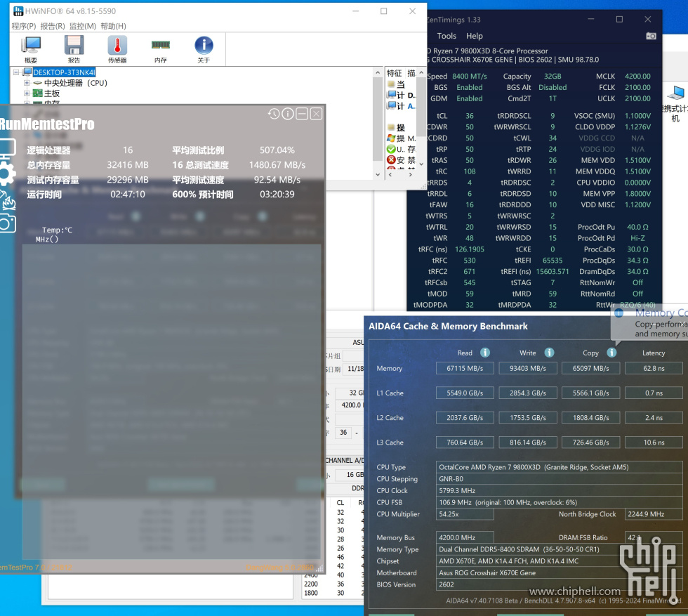Click the 特征 column header in HWiNFO
The height and width of the screenshot is (616, 688).
click(395, 73)
